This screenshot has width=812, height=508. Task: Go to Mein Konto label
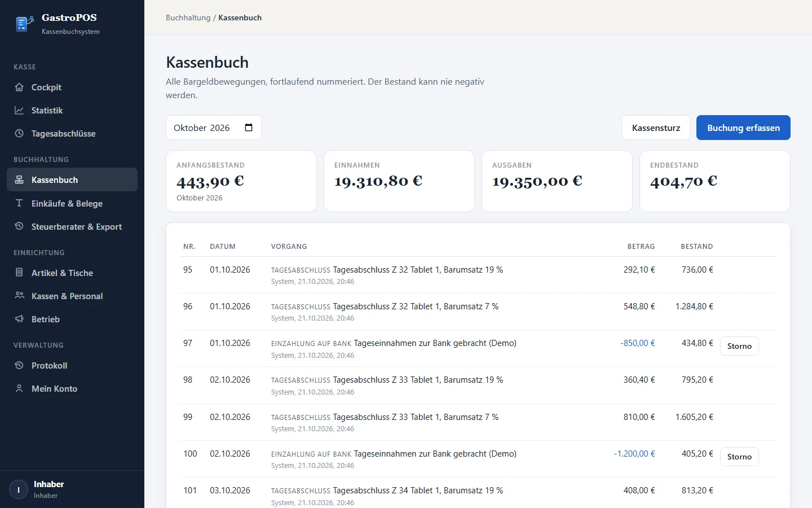pyautogui.click(x=55, y=388)
